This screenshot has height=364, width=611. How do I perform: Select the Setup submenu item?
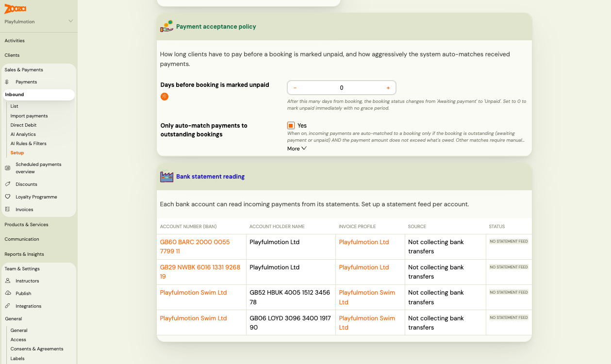point(17,153)
